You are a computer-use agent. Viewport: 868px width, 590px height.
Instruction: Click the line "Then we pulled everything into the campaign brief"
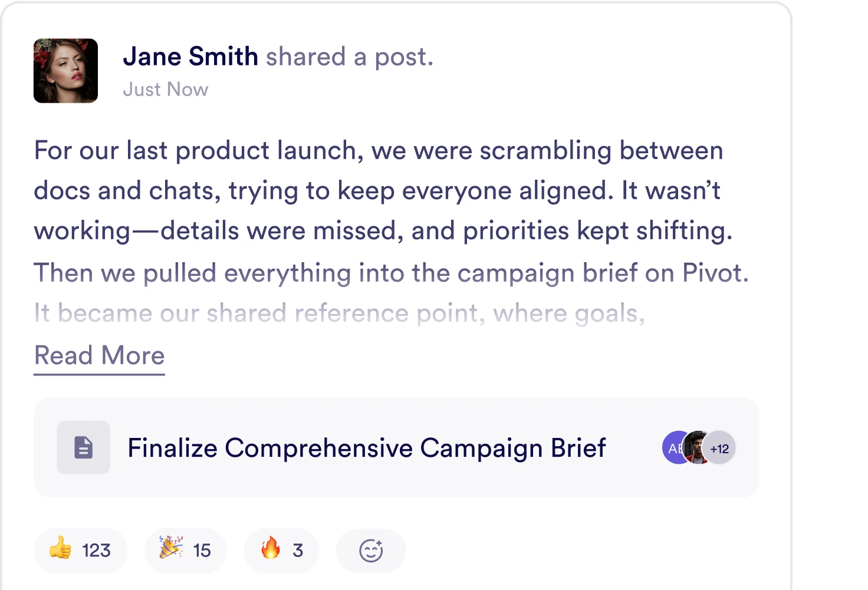tap(391, 273)
